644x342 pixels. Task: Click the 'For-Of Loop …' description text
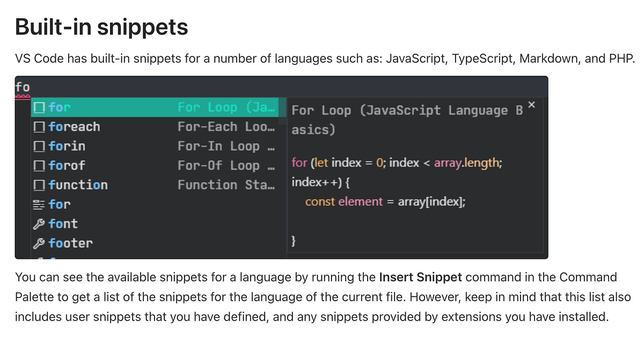pyautogui.click(x=226, y=166)
